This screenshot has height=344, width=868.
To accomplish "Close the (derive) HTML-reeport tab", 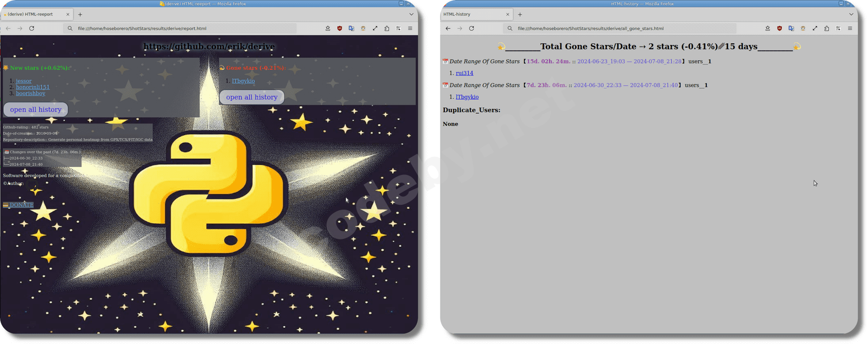I will (x=68, y=14).
